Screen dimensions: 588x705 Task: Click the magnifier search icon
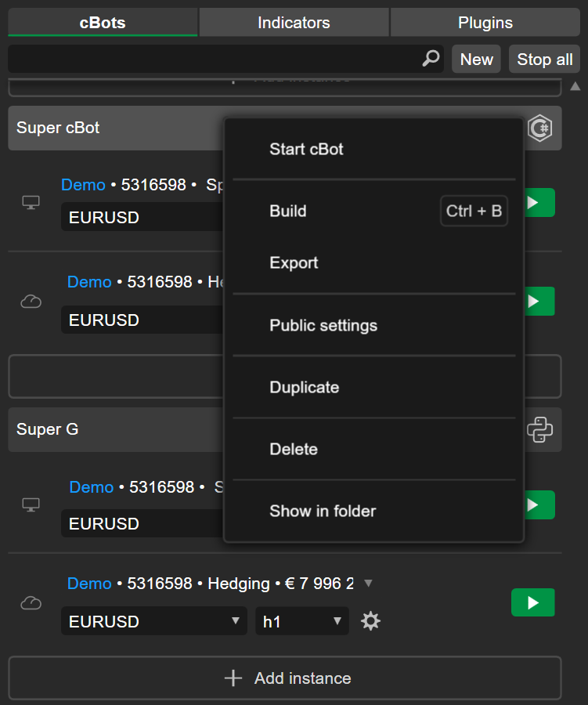click(x=431, y=59)
